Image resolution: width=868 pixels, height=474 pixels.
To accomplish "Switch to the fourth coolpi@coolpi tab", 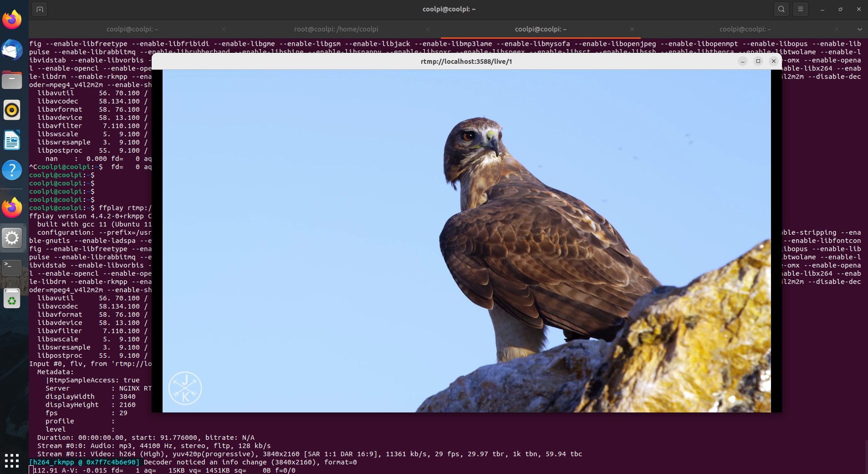I will coord(745,29).
